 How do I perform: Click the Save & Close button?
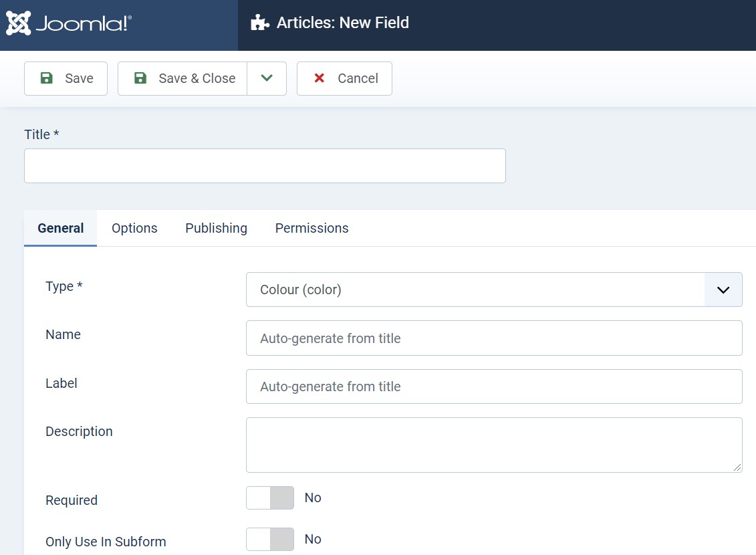182,79
